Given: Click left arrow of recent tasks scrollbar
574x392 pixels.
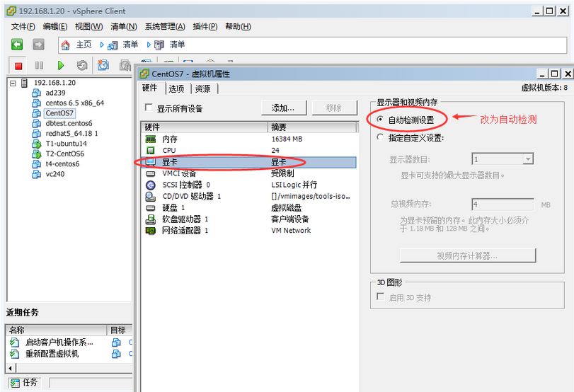Looking at the screenshot, I should point(10,368).
